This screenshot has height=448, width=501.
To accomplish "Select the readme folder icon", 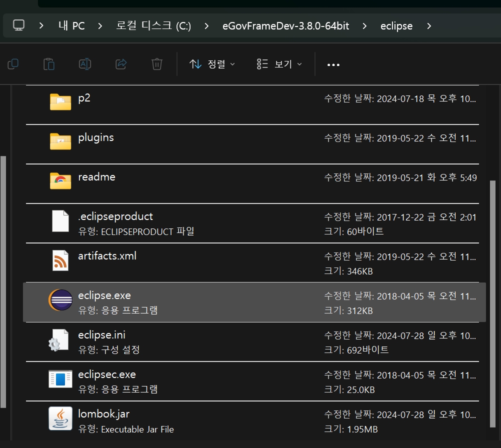I will point(60,181).
